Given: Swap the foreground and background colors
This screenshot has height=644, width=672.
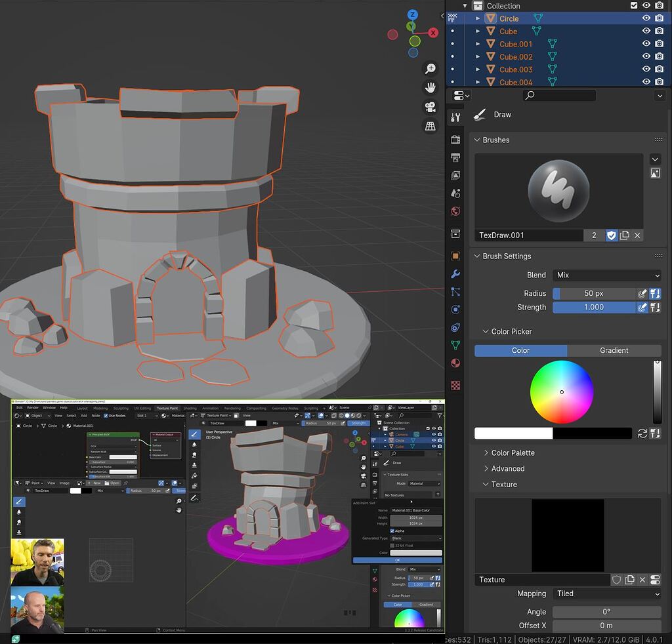Looking at the screenshot, I should coord(642,433).
